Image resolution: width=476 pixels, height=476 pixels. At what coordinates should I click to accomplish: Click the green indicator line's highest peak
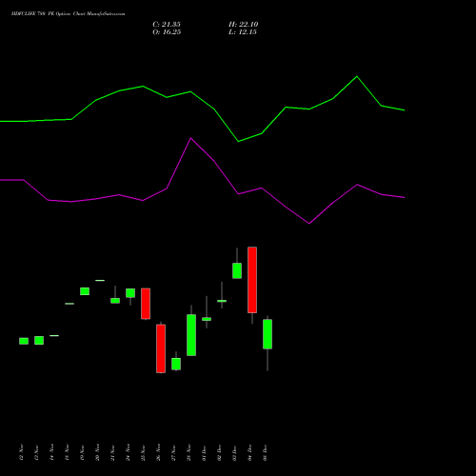[x=357, y=76]
